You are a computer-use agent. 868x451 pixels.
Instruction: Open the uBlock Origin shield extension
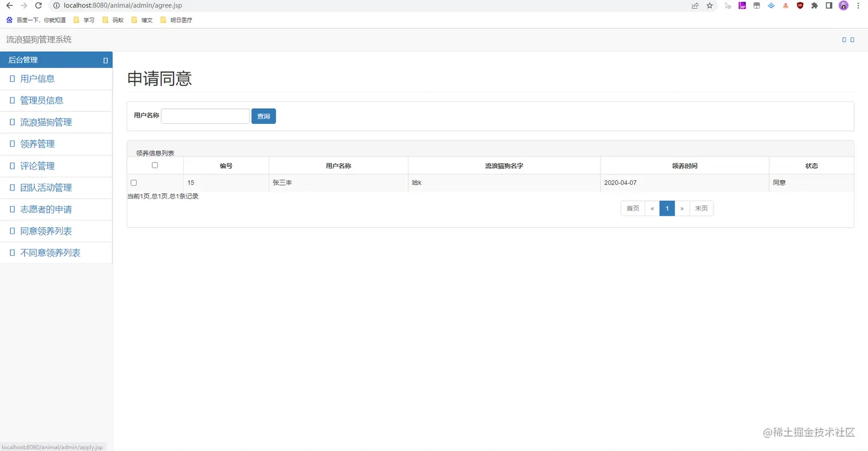pos(800,6)
